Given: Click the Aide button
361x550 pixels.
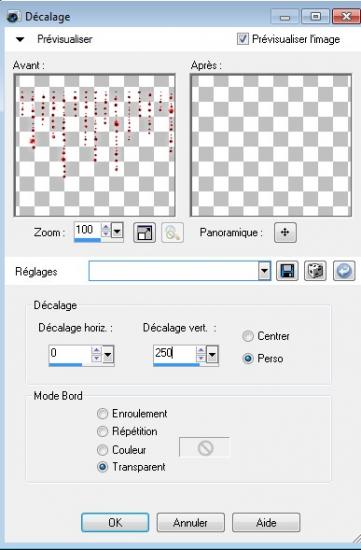Looking at the screenshot, I should 266,523.
